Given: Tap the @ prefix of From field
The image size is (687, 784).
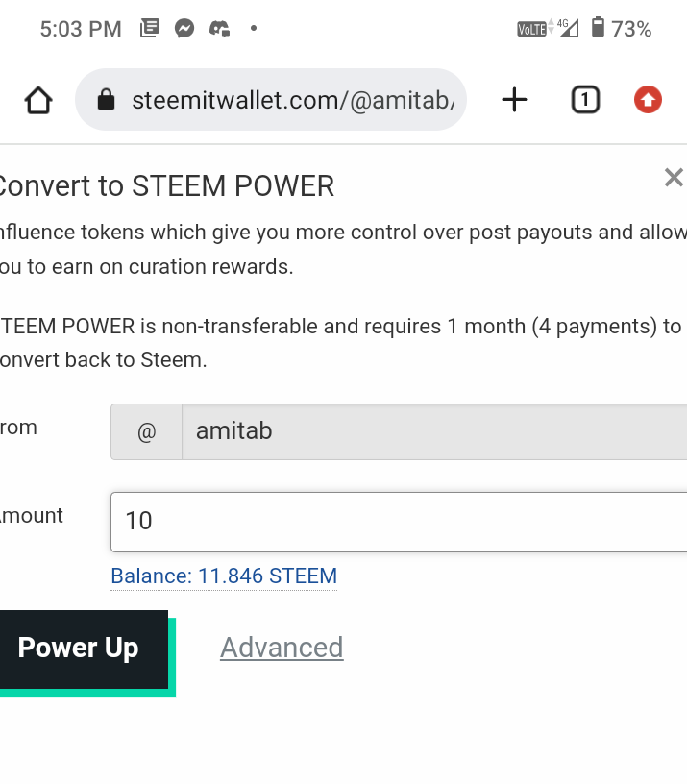Looking at the screenshot, I should (146, 431).
